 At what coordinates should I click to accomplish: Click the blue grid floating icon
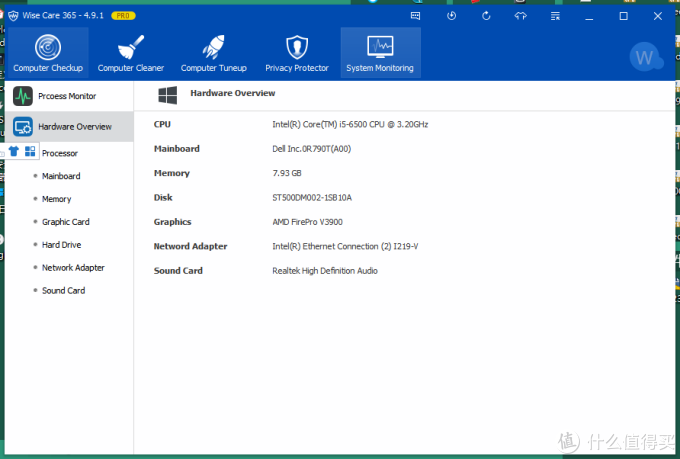pyautogui.click(x=30, y=151)
